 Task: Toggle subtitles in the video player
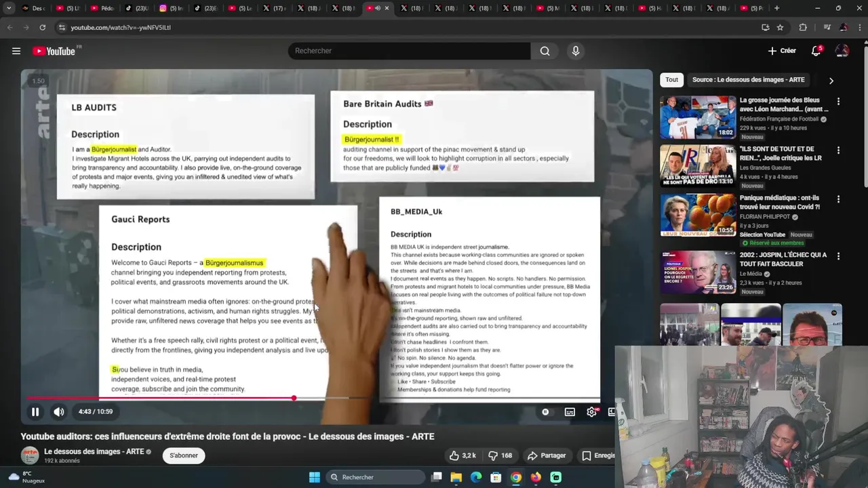point(570,411)
